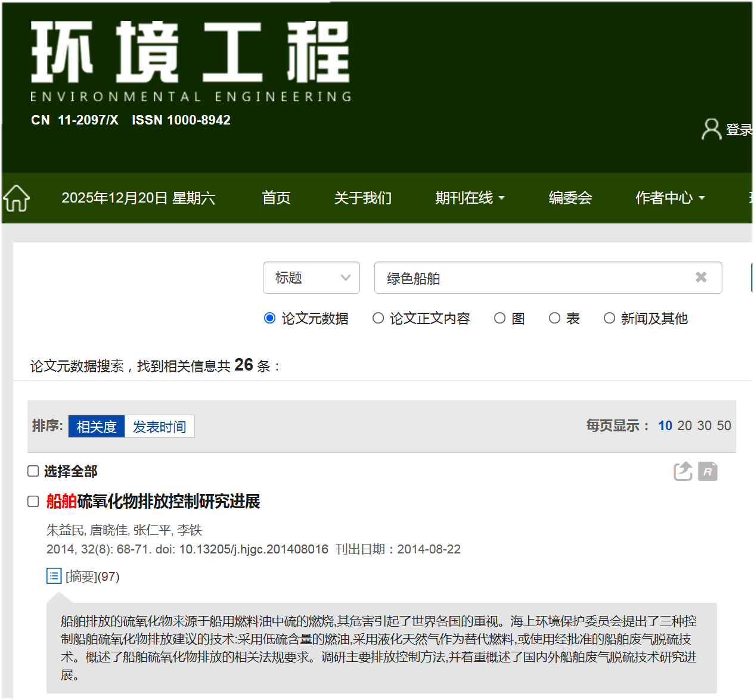Image resolution: width=754 pixels, height=700 pixels.
Task: Show 10 results per page
Action: coord(665,425)
